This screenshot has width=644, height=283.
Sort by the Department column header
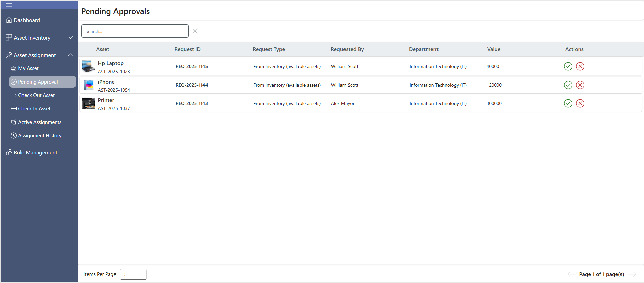(x=424, y=49)
